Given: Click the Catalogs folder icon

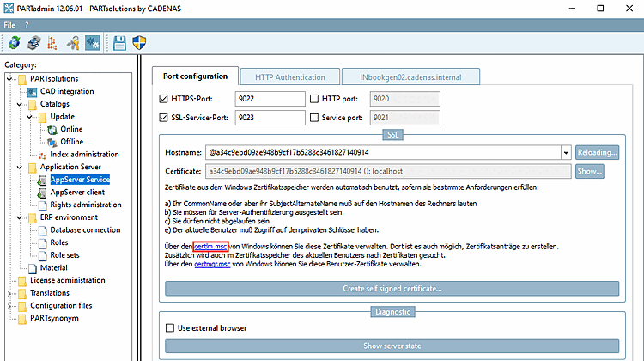Looking at the screenshot, I should click(32, 105).
